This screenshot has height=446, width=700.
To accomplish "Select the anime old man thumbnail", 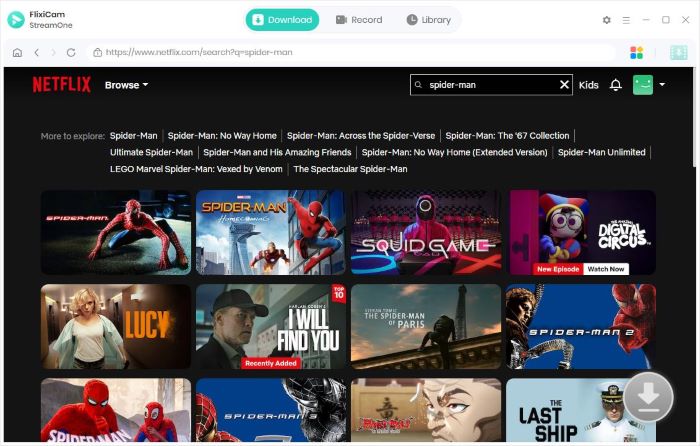I will [426, 410].
